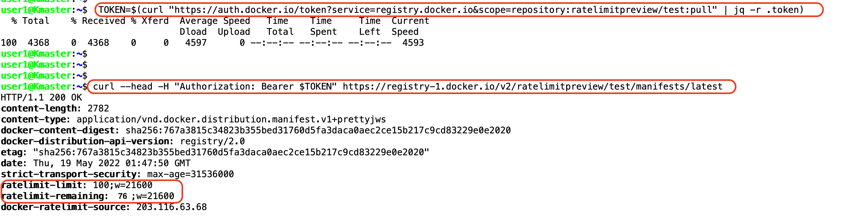Viewport: 868px width, 221px height.
Task: Click the content-length header value 2782
Action: tap(98, 109)
